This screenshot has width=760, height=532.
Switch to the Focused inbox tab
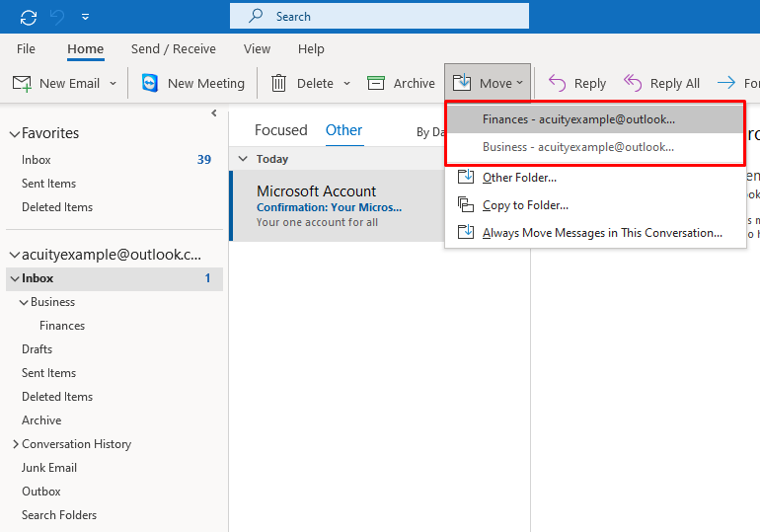(x=281, y=130)
